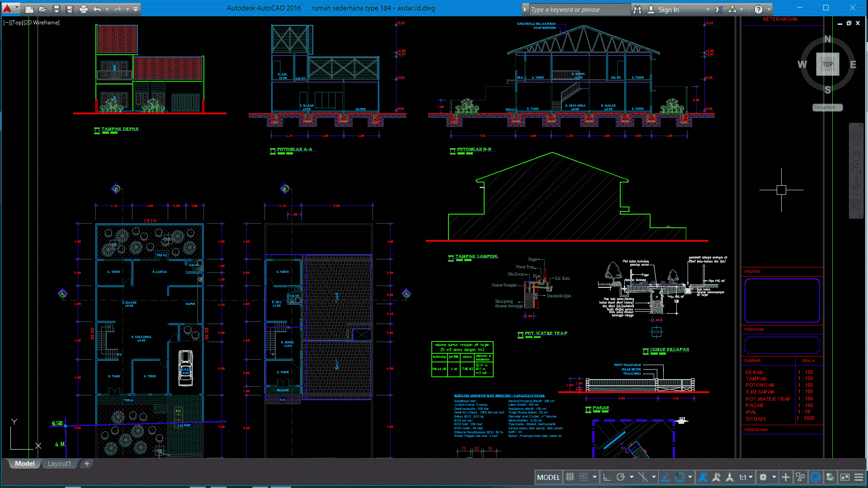Open a file with Open icon
This screenshot has height=488, width=868.
point(42,9)
